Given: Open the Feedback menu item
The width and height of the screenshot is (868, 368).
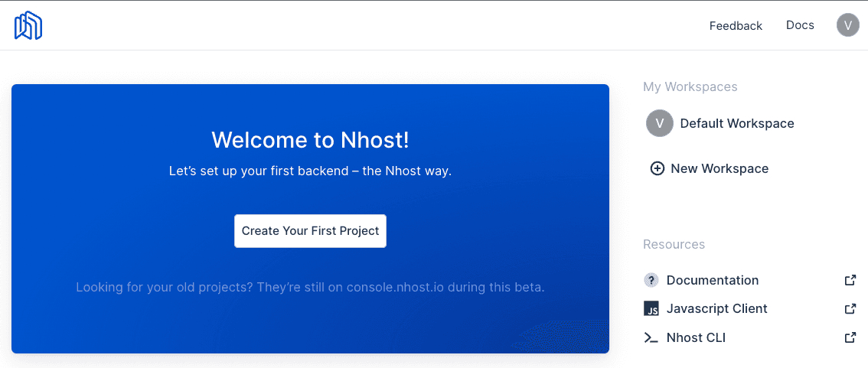Looking at the screenshot, I should (736, 26).
